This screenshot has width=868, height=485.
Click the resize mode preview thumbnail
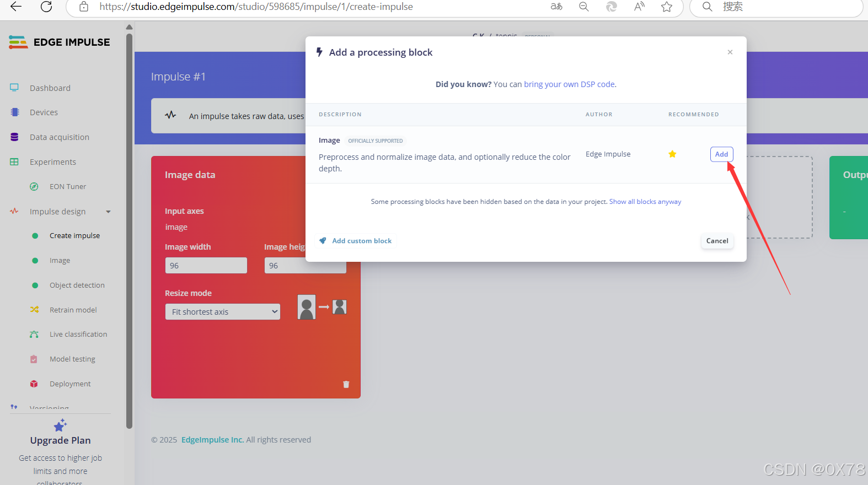coord(322,307)
